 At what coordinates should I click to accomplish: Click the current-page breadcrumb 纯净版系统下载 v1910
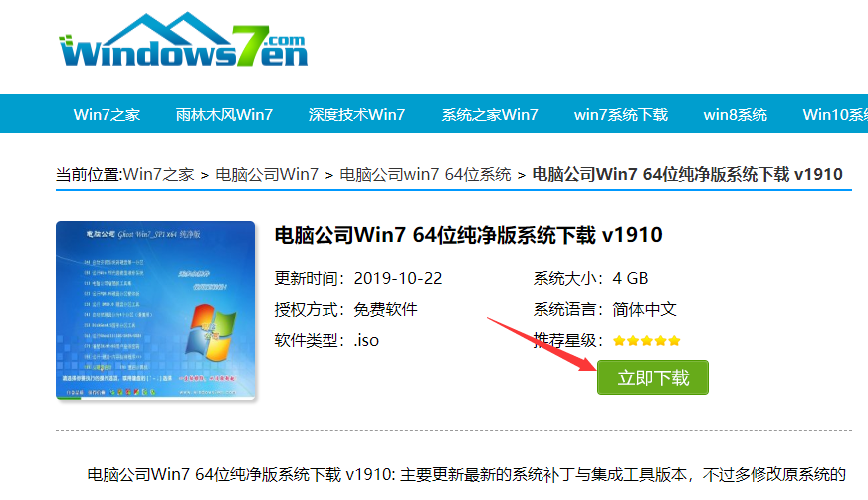687,175
